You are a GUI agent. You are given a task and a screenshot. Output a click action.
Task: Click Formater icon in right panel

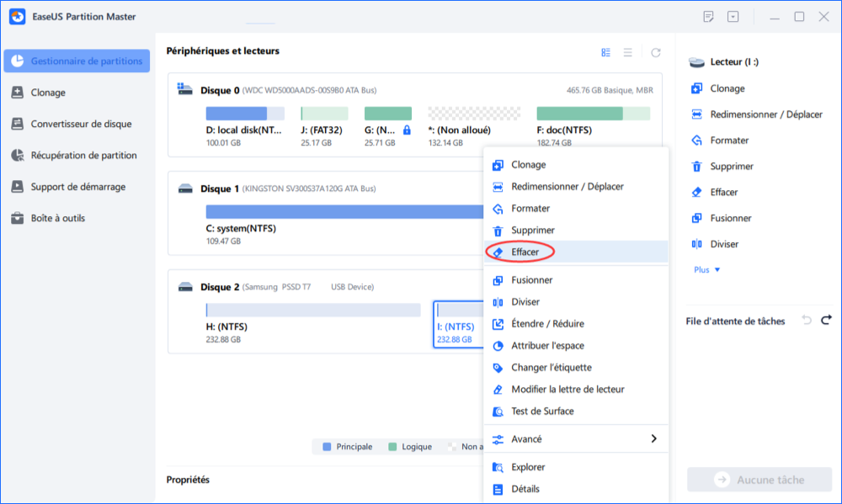pyautogui.click(x=696, y=141)
